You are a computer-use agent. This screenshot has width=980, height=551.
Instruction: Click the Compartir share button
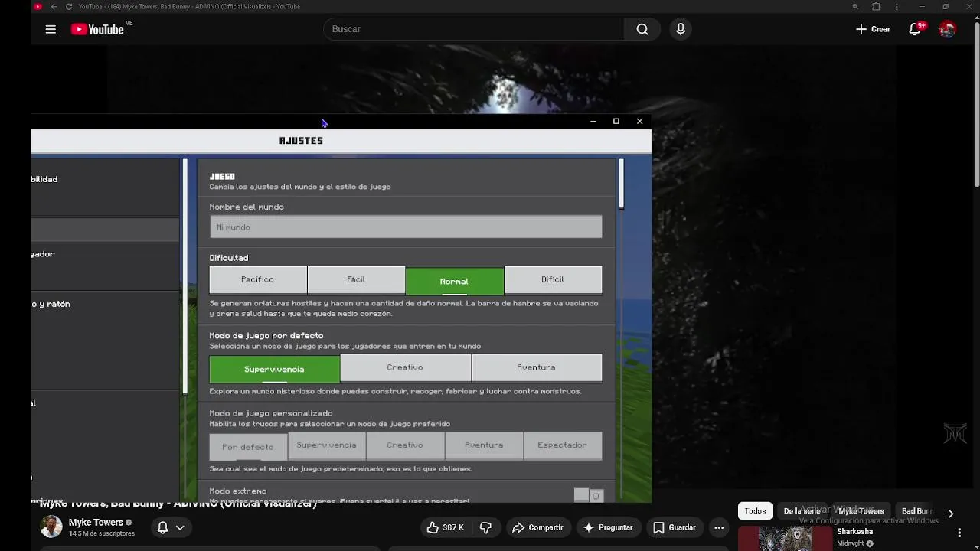(538, 527)
